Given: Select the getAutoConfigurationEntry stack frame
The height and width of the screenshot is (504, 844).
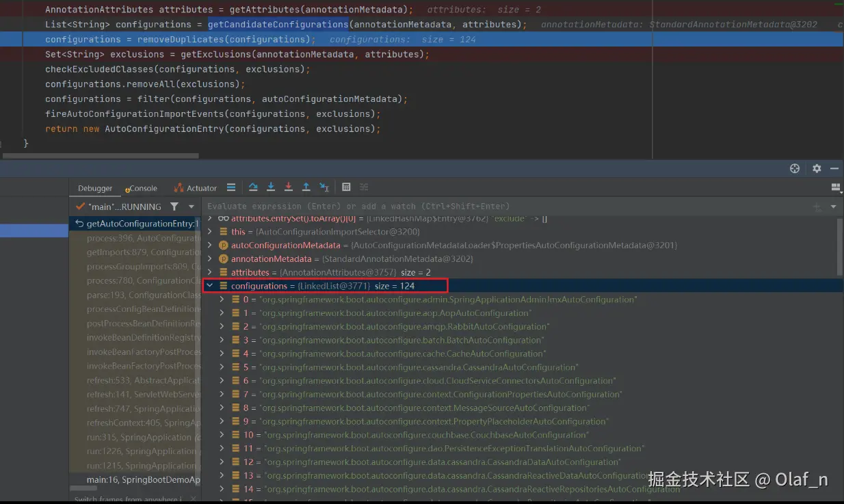Looking at the screenshot, I should (135, 224).
